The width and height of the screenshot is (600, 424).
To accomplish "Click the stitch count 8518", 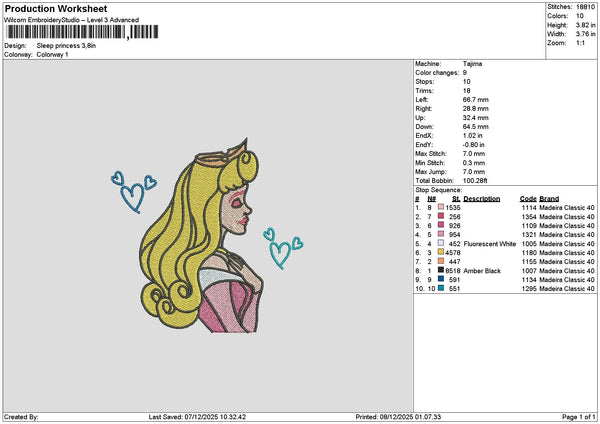I will coord(453,271).
